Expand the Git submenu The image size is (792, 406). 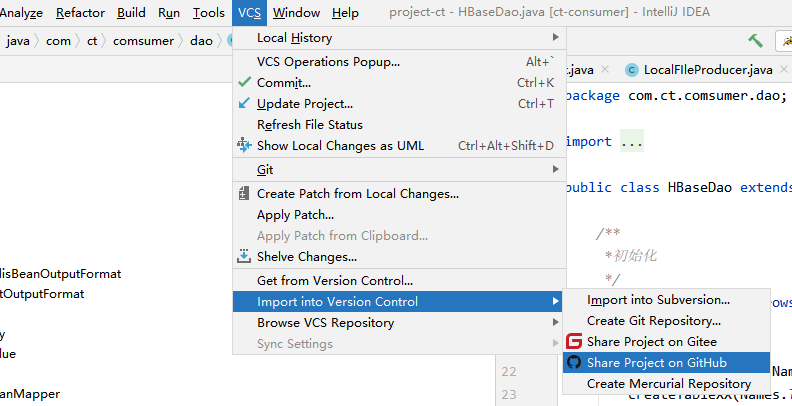point(399,170)
